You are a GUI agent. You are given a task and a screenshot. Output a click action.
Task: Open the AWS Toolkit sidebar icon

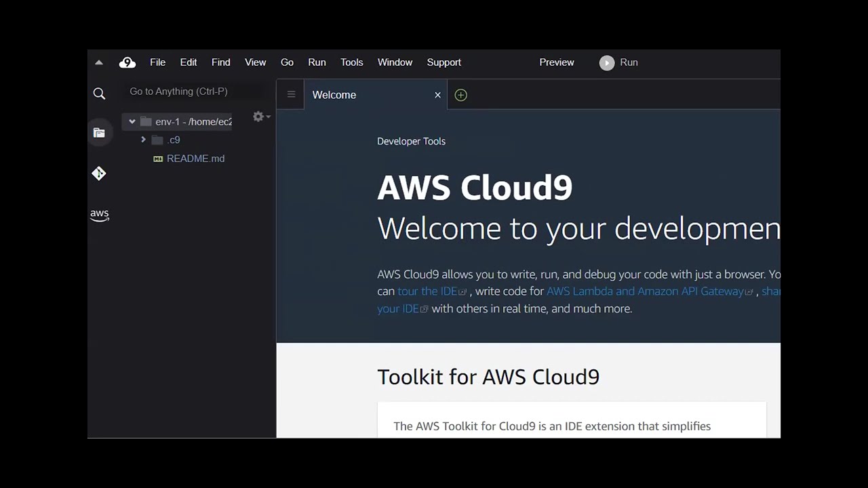click(x=100, y=215)
